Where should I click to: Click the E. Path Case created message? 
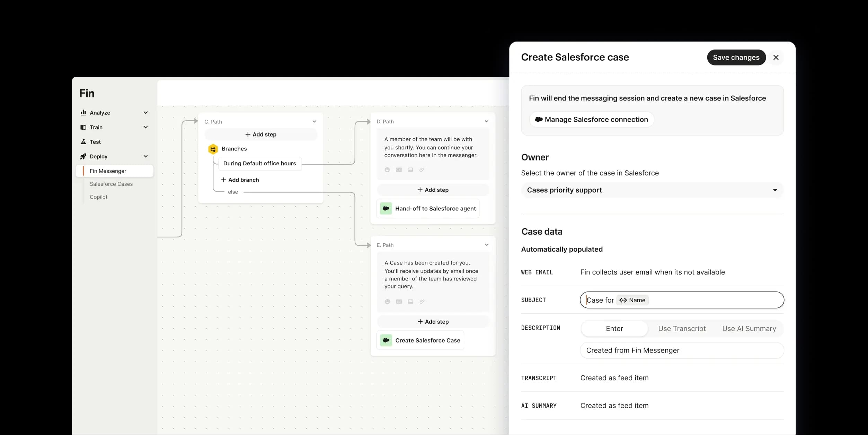coord(431,275)
